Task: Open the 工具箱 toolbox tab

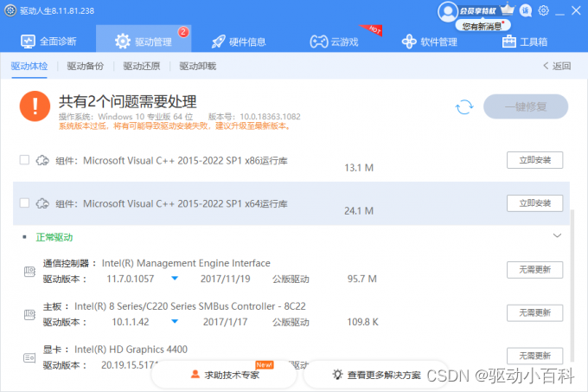Action: tap(525, 42)
